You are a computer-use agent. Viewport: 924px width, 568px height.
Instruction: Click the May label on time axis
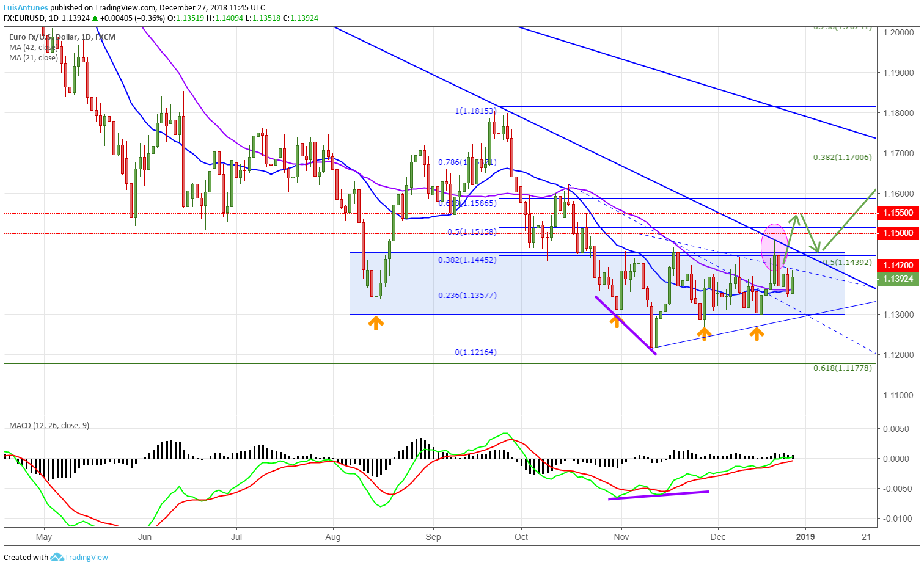coord(44,537)
